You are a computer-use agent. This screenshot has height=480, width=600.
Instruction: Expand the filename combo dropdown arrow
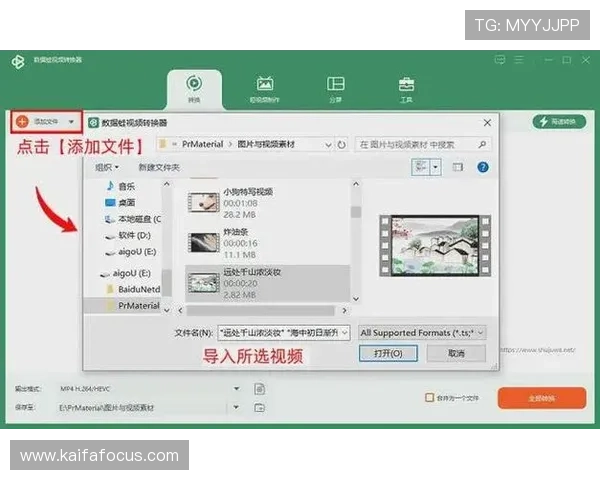(x=344, y=333)
